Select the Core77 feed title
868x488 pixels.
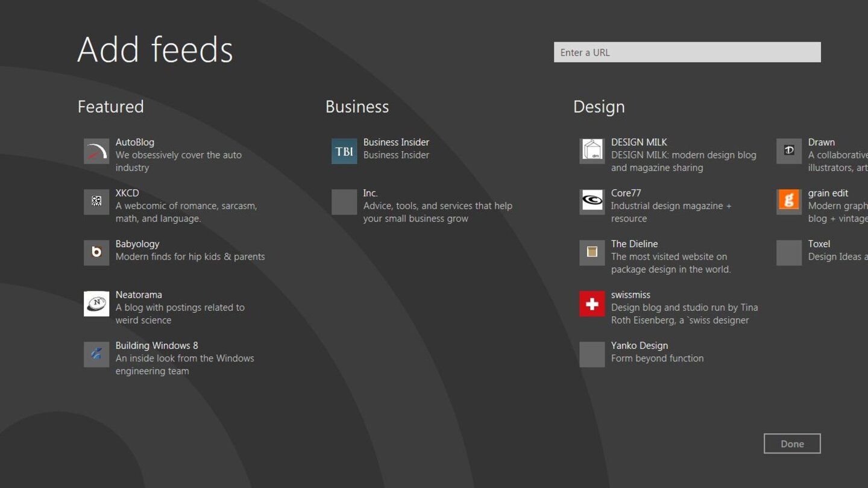[x=626, y=193]
